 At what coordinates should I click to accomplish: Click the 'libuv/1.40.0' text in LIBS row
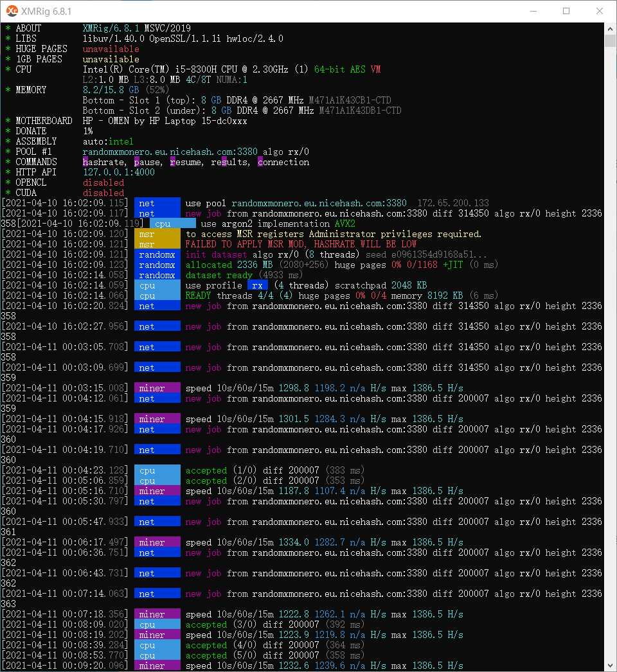pyautogui.click(x=113, y=39)
